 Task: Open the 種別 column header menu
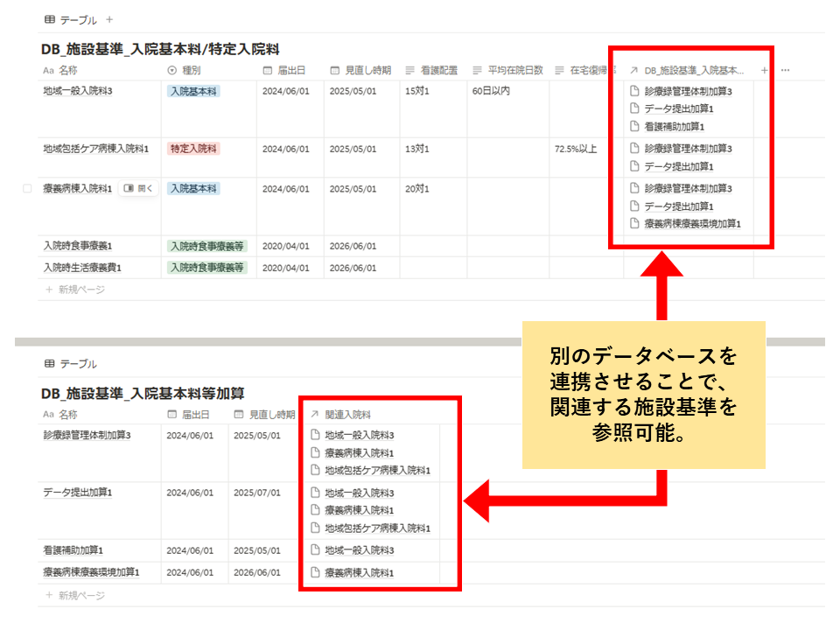point(189,70)
